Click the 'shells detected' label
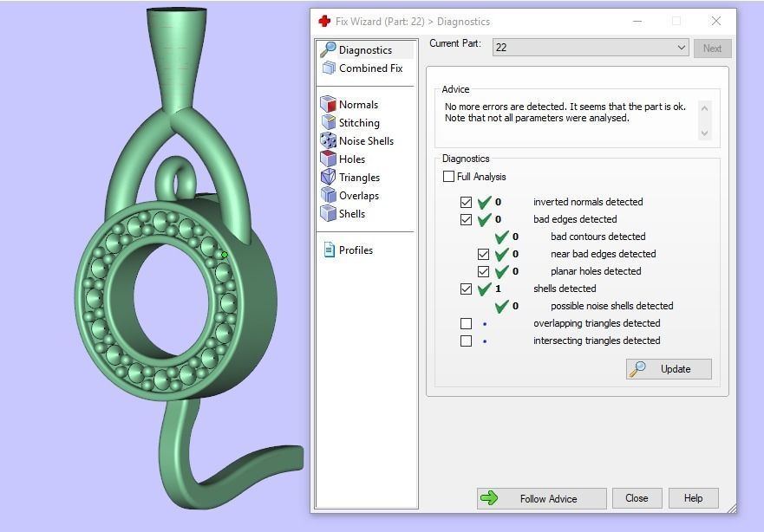Screen dimensions: 764x532 click(565, 289)
